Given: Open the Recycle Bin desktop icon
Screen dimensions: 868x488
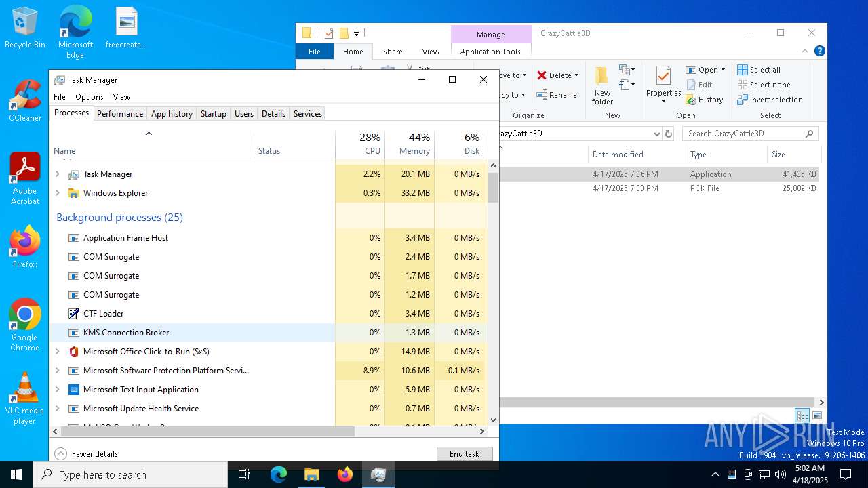Looking at the screenshot, I should (24, 28).
